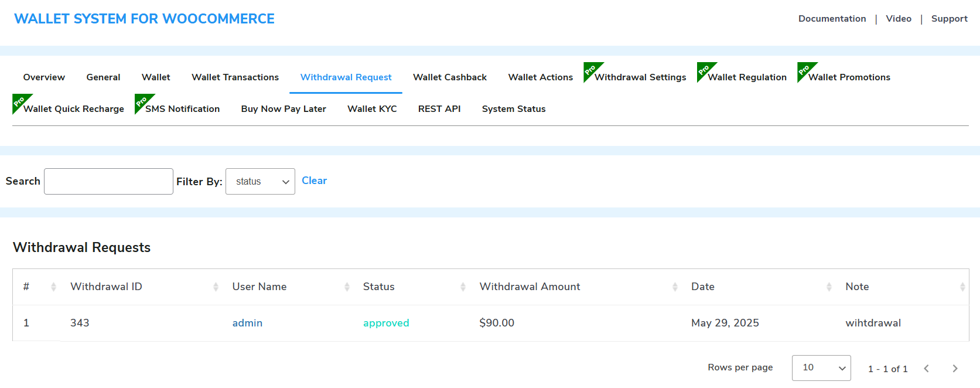Sort by Withdrawal ID column arrows
The height and width of the screenshot is (388, 980).
(216, 287)
